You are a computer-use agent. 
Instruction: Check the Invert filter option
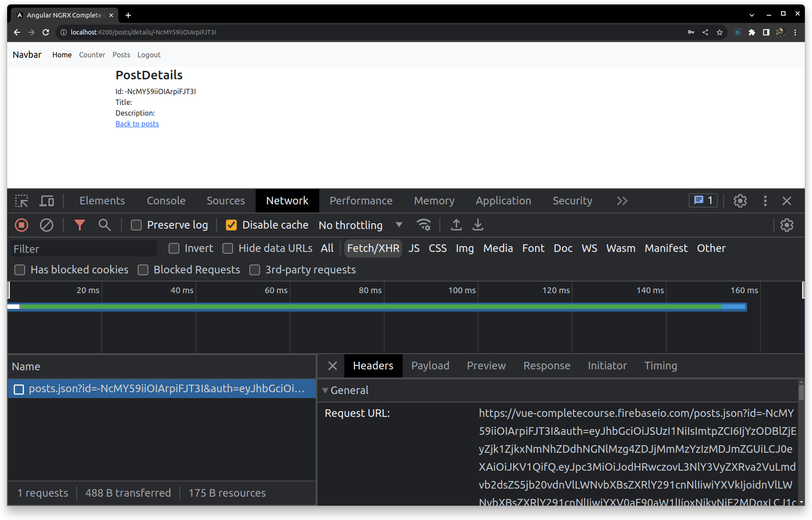(x=174, y=248)
